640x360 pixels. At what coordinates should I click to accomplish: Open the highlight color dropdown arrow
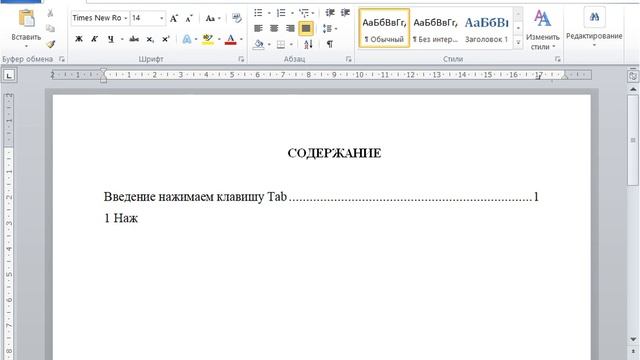[219, 40]
